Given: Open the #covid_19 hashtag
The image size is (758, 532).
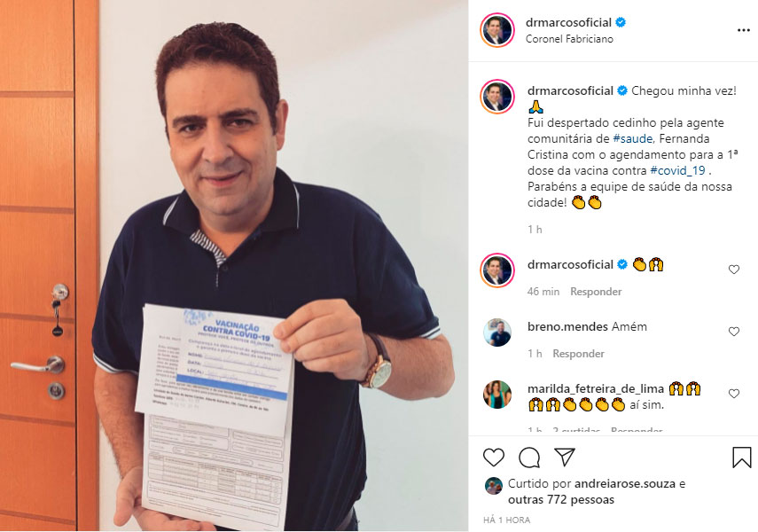Looking at the screenshot, I should pos(677,171).
